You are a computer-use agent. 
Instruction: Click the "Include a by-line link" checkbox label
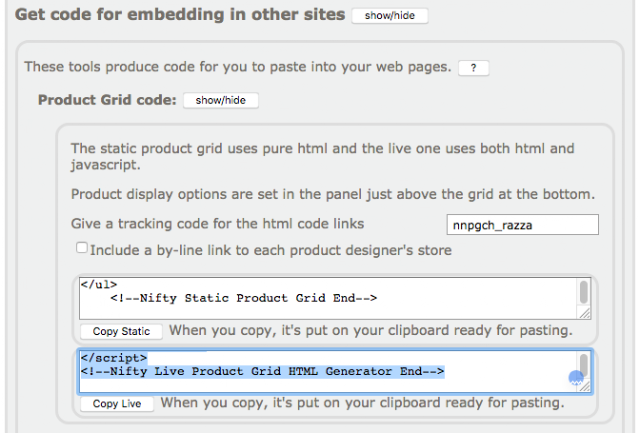tap(270, 249)
